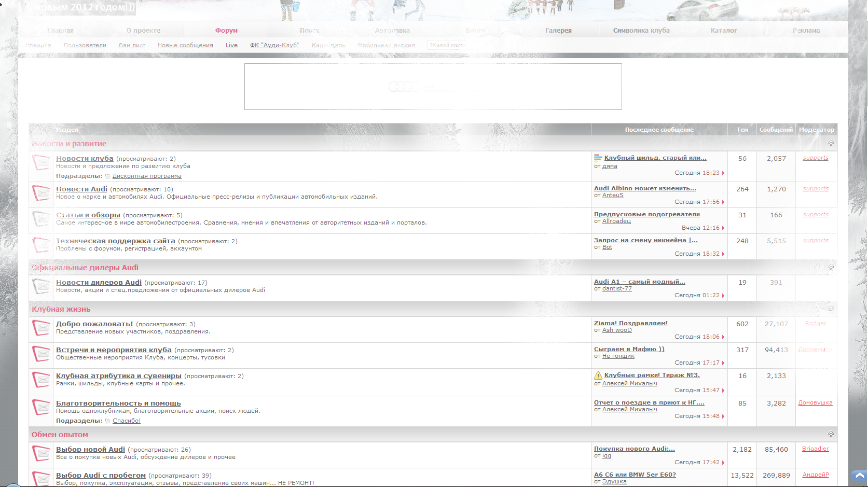The height and width of the screenshot is (487, 868).
Task: Open thread Отчет о поездке в приют
Action: click(x=649, y=402)
